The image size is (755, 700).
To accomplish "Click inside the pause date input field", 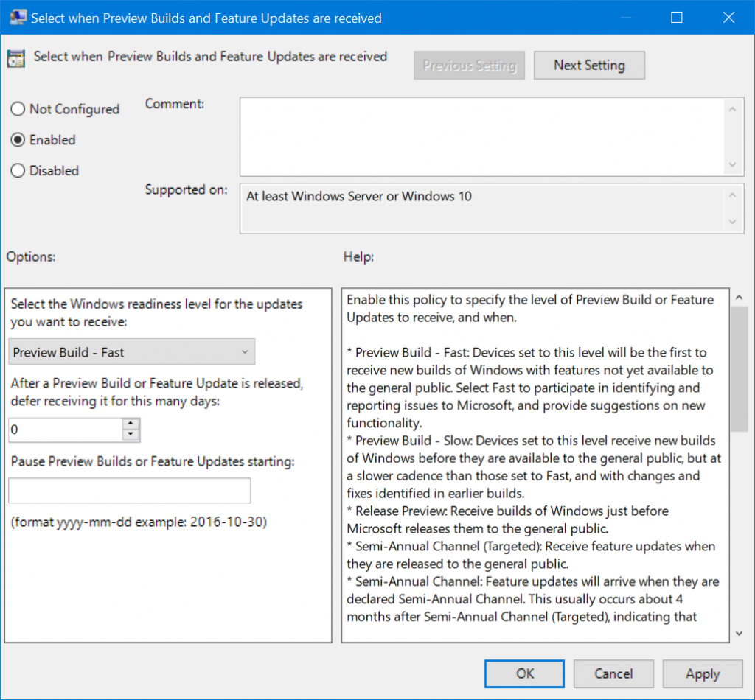I will click(129, 490).
